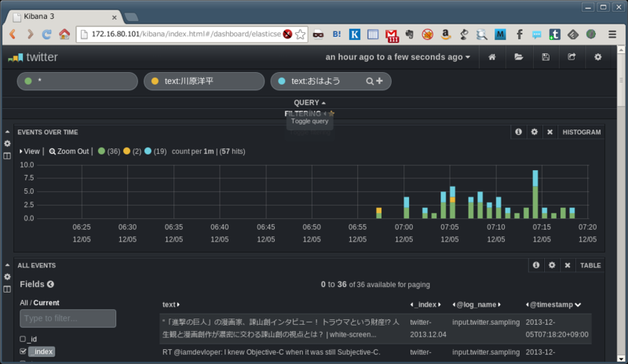Viewport: 628px width, 364px height.
Task: Change color of the * query dot
Action: 28,81
